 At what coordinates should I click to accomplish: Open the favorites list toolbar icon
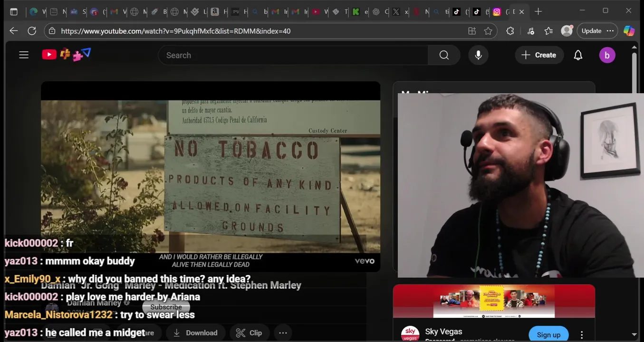[548, 31]
